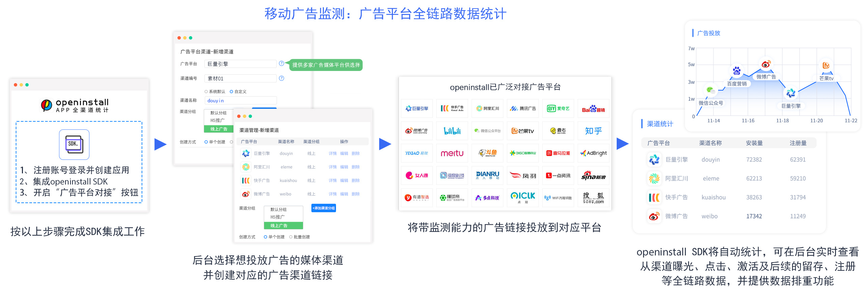Click the 渠道编号 input containing 素材01
Image resolution: width=868 pixels, height=295 pixels.
[241, 78]
